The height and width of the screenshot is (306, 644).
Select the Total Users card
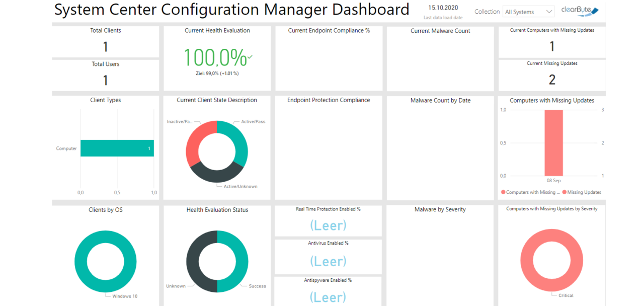(105, 74)
